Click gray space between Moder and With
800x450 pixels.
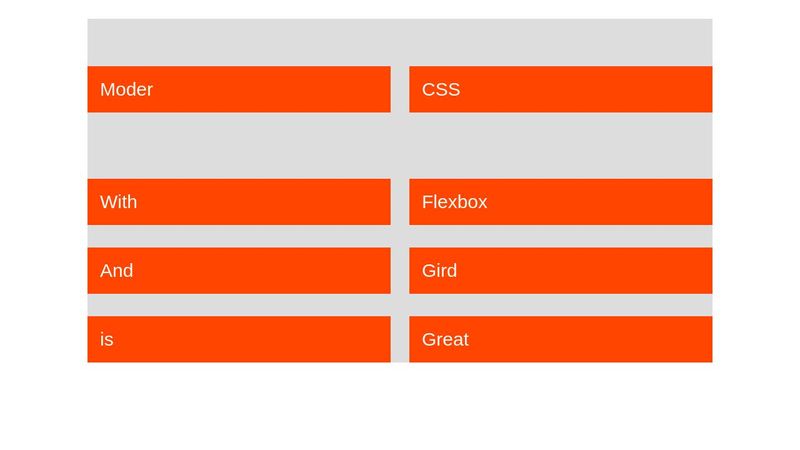click(239, 145)
